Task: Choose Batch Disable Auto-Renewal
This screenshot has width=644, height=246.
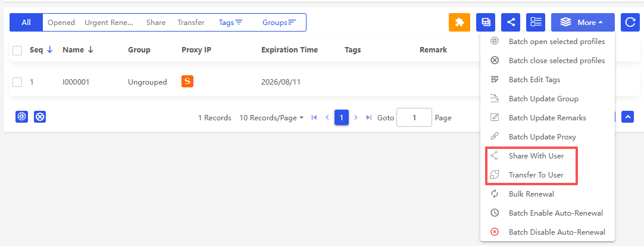Action: (548, 232)
